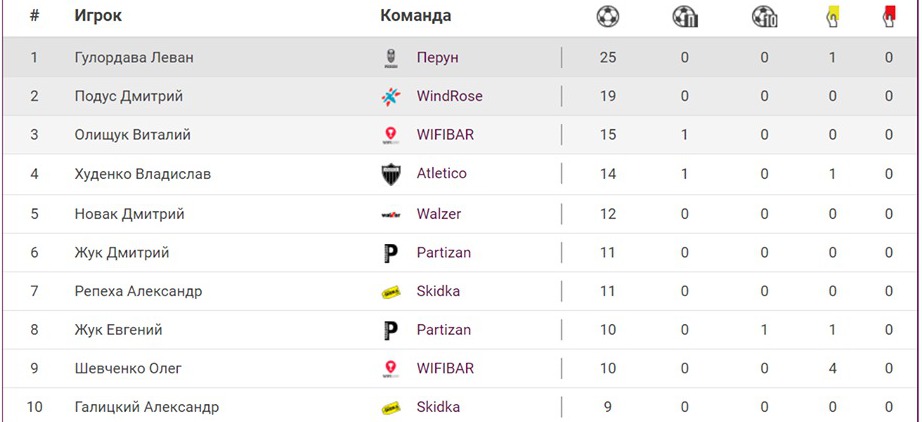Select player Гулордава Леван
922x422 pixels.
coord(134,58)
